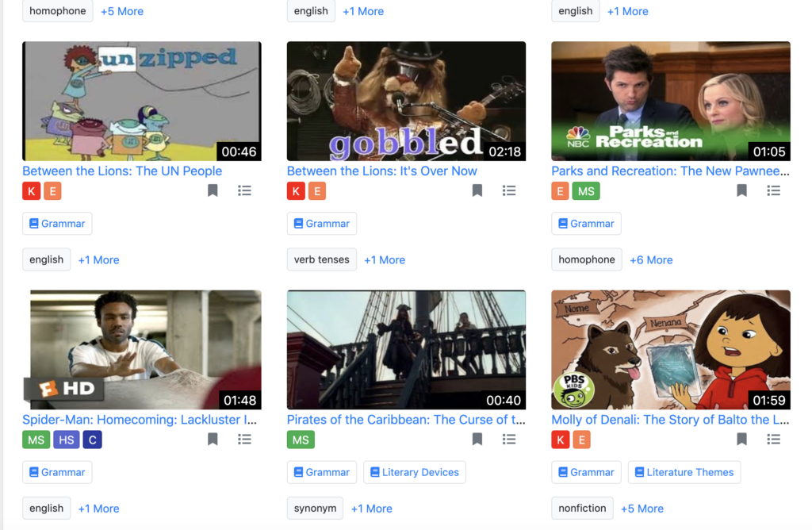The width and height of the screenshot is (812, 530).
Task: Click the verb tenses tag
Action: click(x=322, y=259)
